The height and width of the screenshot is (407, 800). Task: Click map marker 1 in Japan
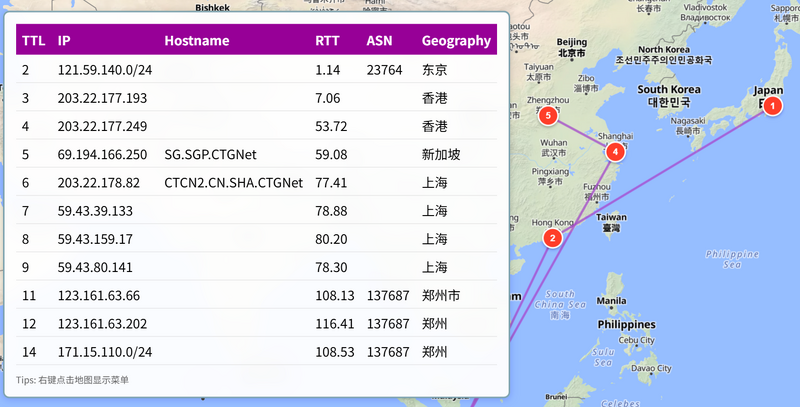pos(772,106)
